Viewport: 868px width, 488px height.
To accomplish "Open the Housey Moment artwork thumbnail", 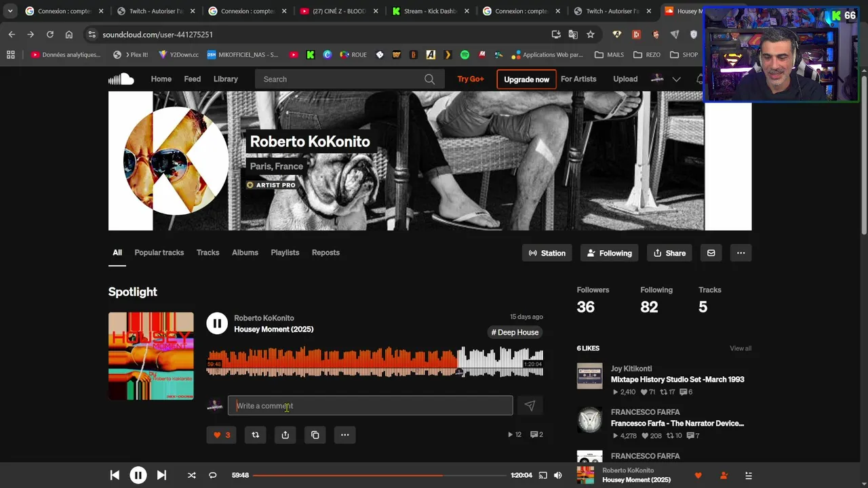I will pyautogui.click(x=151, y=356).
